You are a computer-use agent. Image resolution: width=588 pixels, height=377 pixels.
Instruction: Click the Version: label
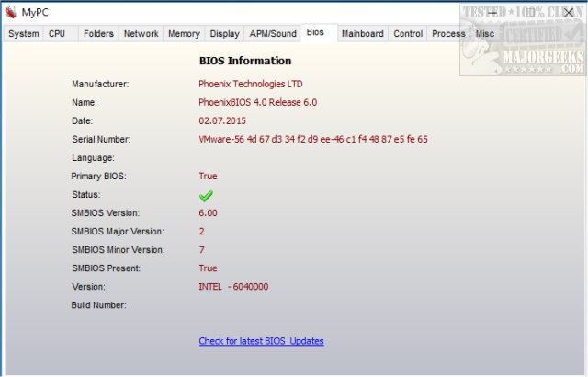pyautogui.click(x=88, y=287)
